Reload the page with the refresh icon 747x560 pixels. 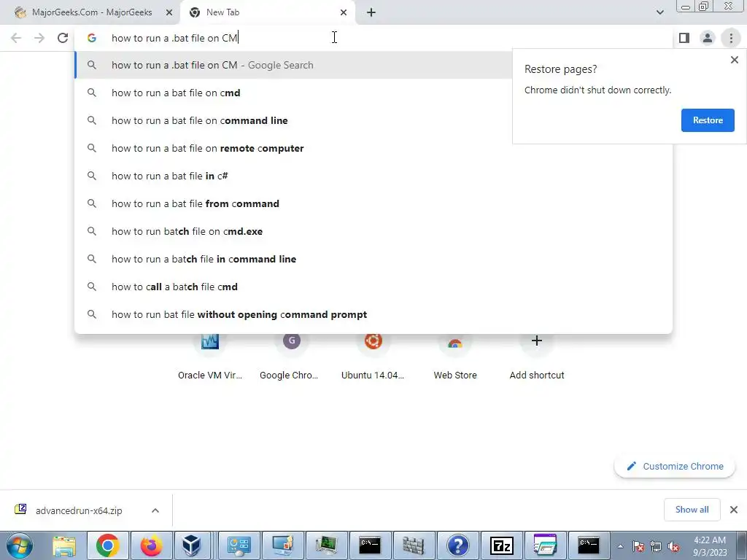coord(63,38)
